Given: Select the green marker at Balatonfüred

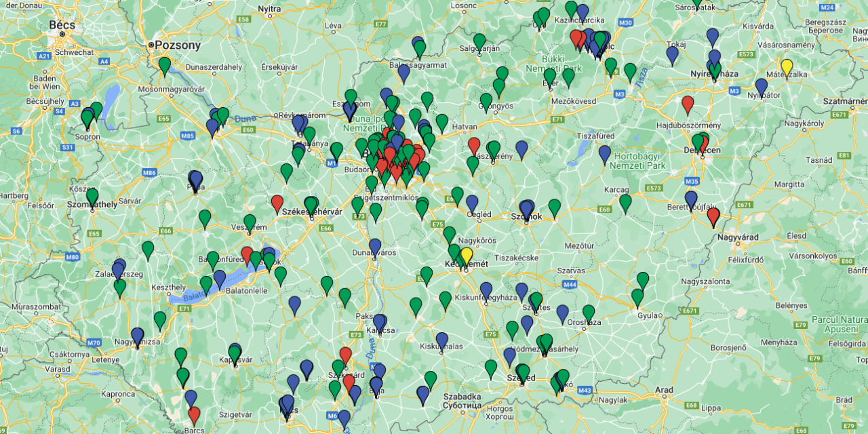Looking at the screenshot, I should (x=213, y=258).
